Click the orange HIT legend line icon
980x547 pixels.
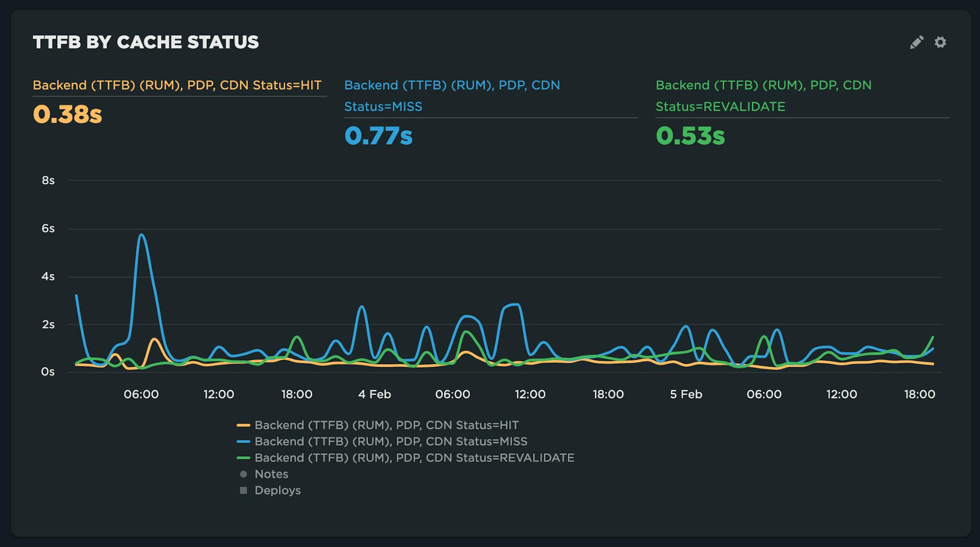tap(243, 425)
